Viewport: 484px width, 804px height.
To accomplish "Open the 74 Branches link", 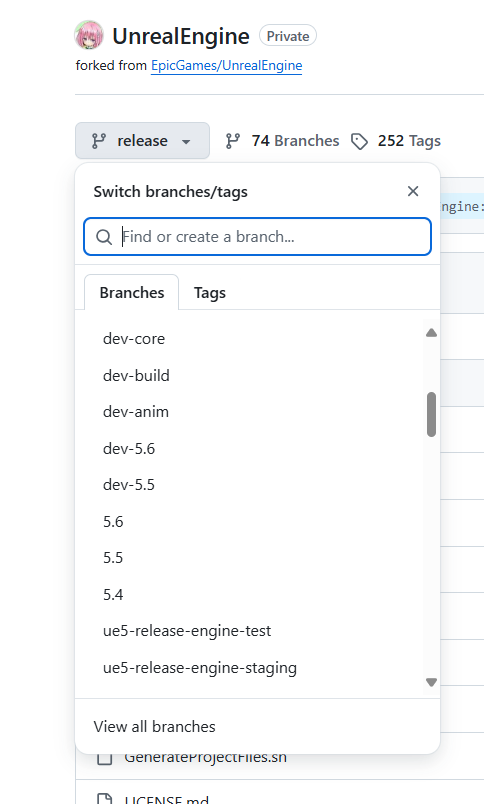I will [x=282, y=140].
